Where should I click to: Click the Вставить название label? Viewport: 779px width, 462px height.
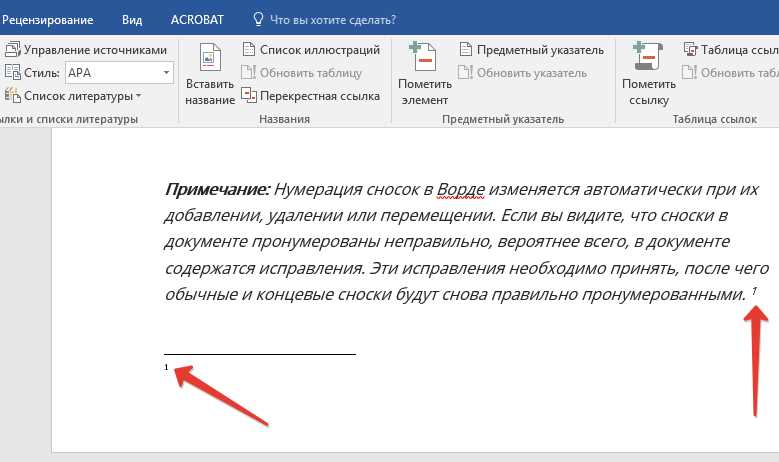coord(210,92)
